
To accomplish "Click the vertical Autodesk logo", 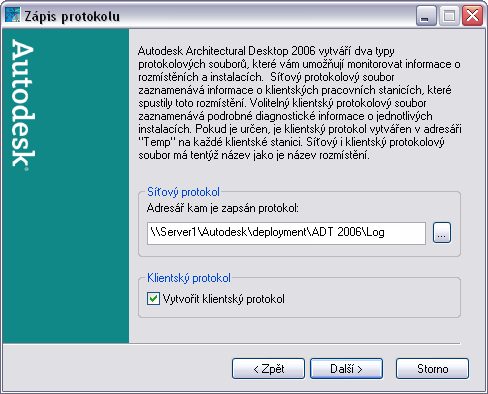I will tap(23, 105).
